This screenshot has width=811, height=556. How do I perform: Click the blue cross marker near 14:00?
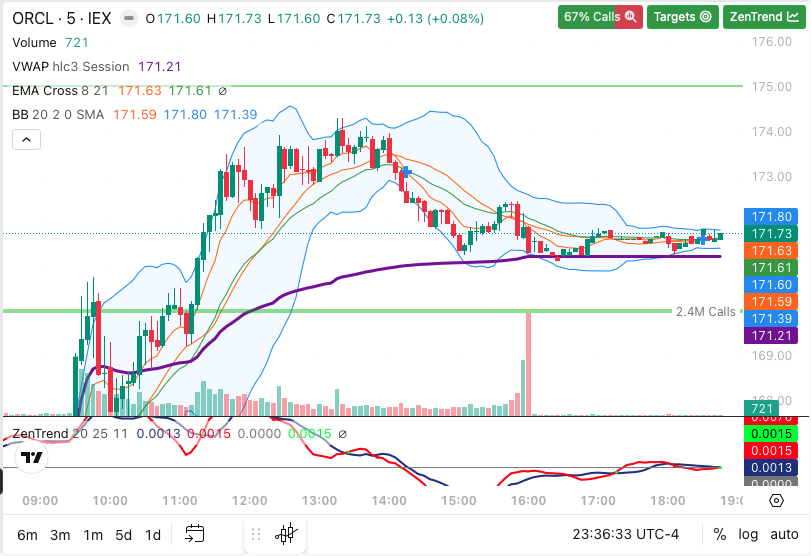(x=407, y=172)
